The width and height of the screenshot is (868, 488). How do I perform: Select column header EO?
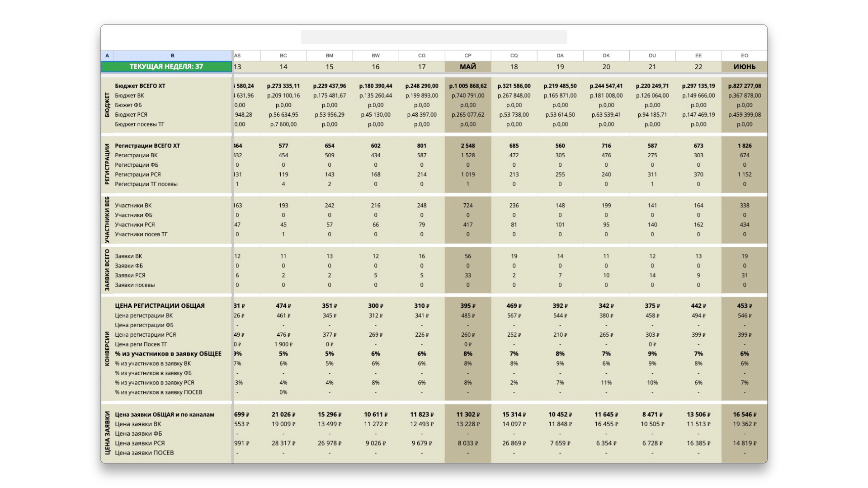tap(744, 56)
